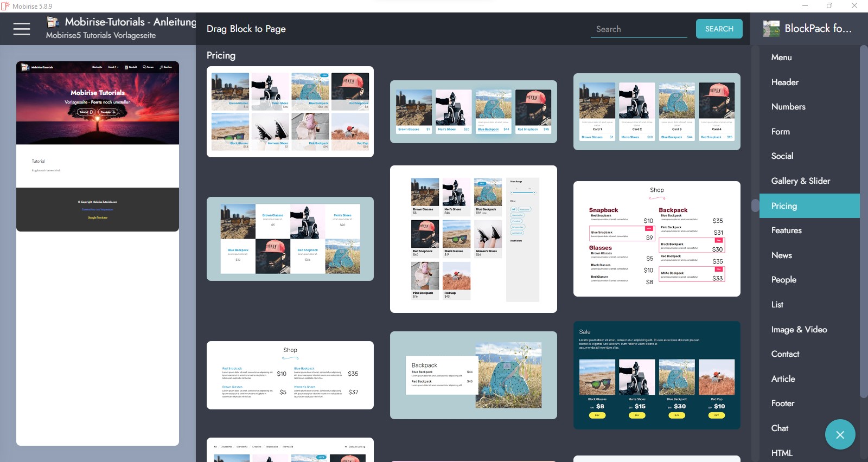This screenshot has height=462, width=868.
Task: Open the Header block category
Action: (x=784, y=82)
